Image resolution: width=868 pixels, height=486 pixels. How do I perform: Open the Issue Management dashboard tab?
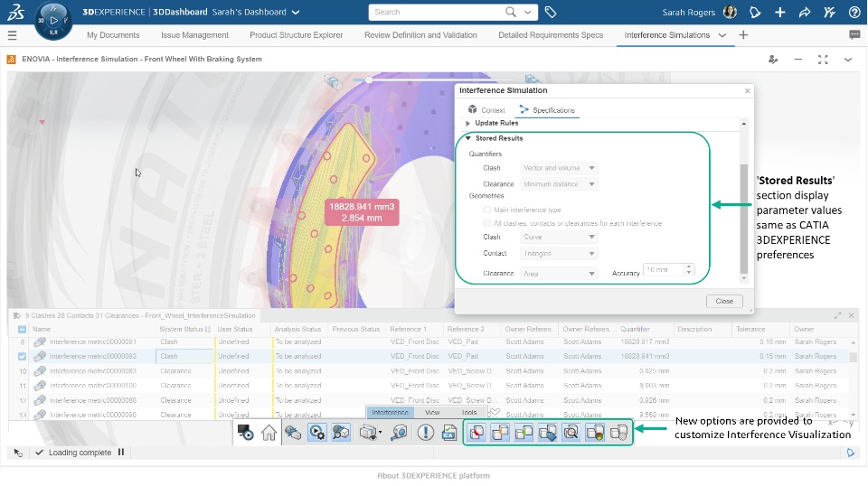194,35
